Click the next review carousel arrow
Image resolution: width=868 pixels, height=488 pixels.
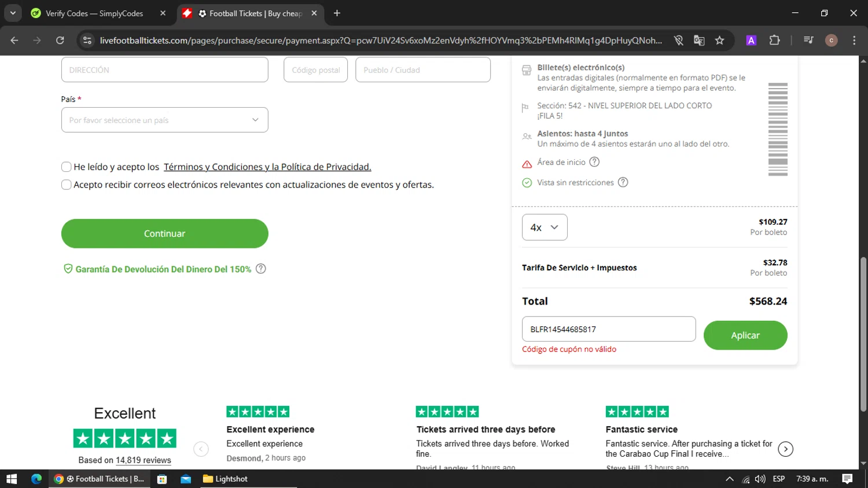point(785,449)
